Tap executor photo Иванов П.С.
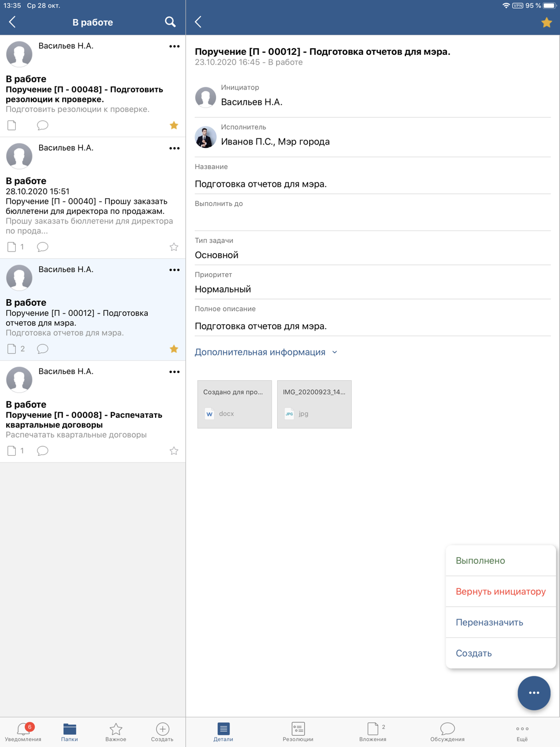Screen dimensions: 560x747 tap(206, 137)
